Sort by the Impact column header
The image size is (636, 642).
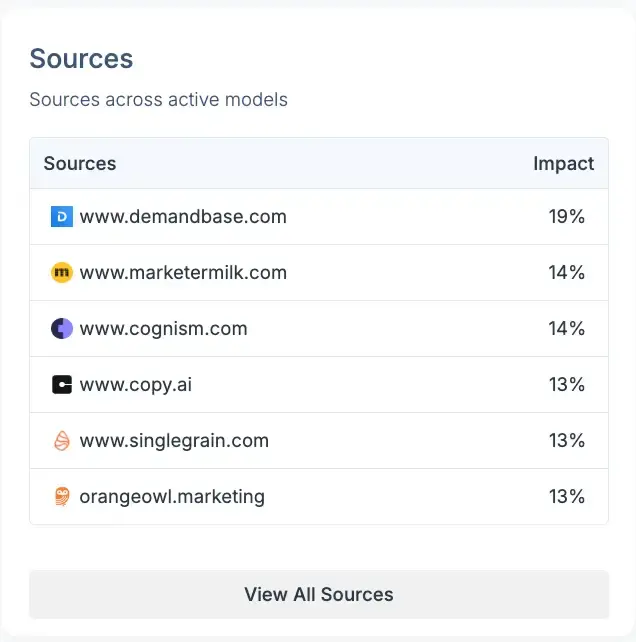coord(563,163)
